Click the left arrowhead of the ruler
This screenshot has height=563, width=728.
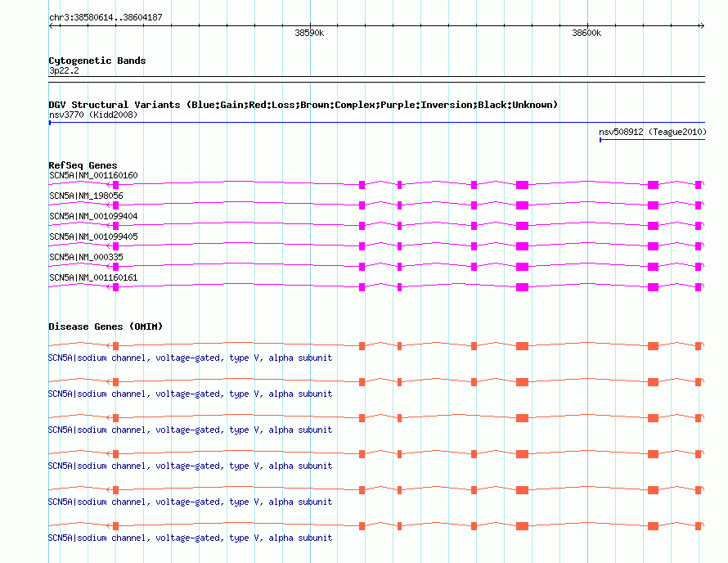click(51, 25)
